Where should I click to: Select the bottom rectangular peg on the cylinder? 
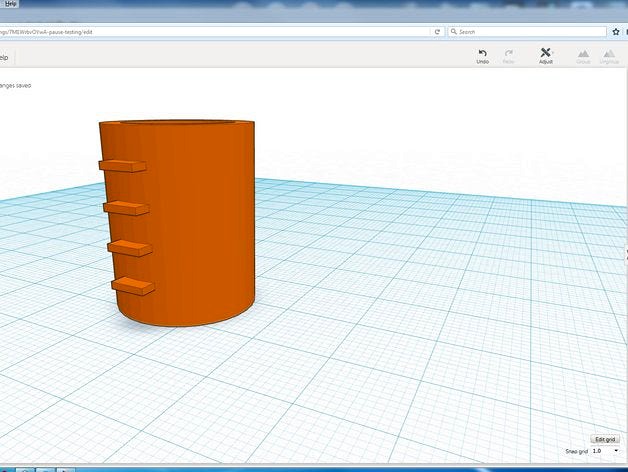133,286
